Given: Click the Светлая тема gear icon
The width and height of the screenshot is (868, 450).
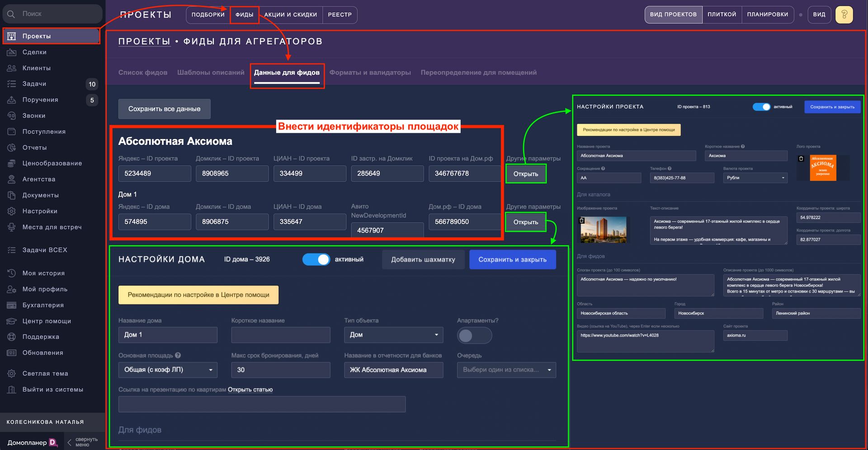Looking at the screenshot, I should 12,374.
